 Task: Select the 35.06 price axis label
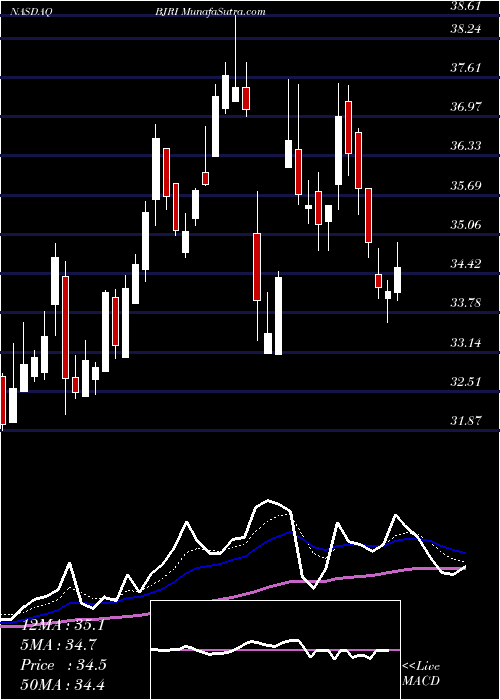pos(466,225)
